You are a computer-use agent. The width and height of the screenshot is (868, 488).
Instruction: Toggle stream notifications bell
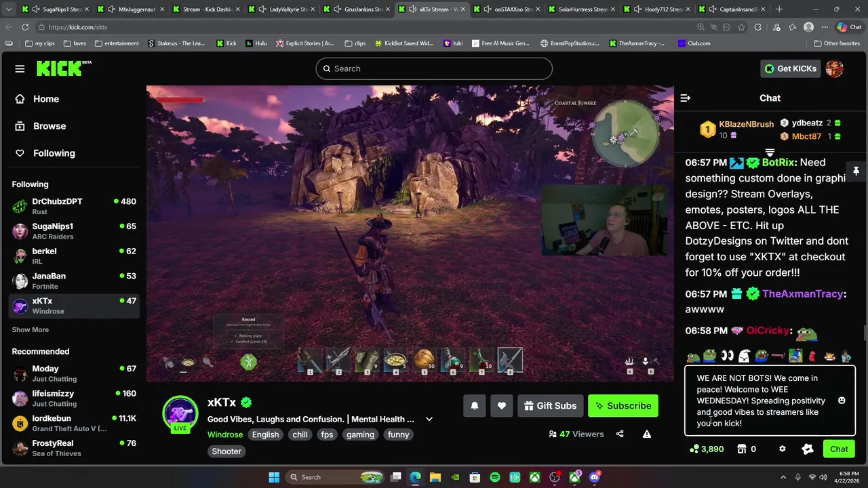pos(475,406)
